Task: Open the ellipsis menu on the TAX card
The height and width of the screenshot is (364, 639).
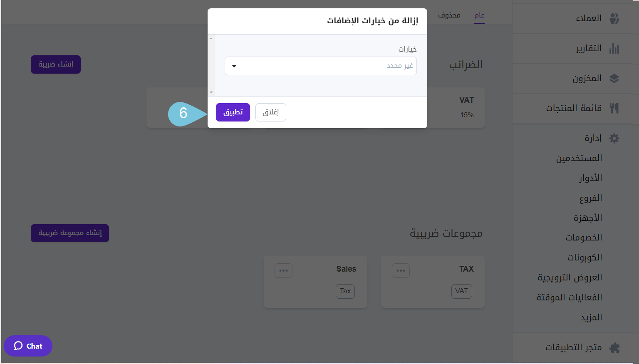Action: pos(401,270)
